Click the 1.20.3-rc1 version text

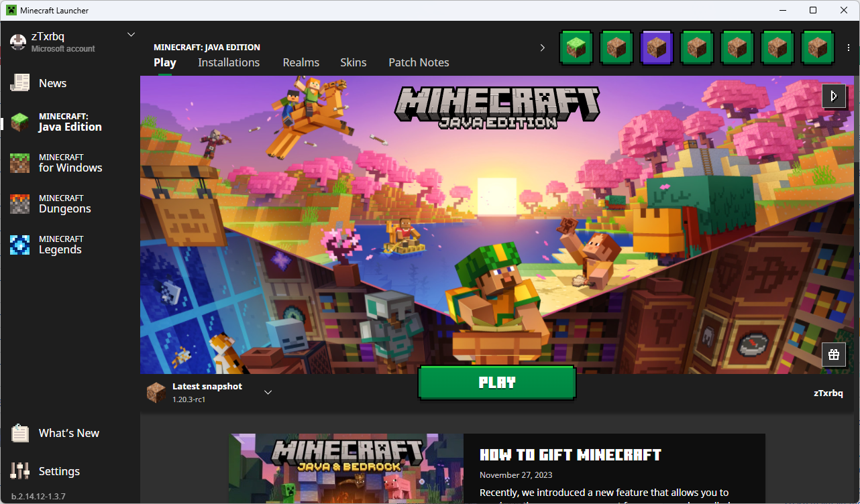coord(189,399)
